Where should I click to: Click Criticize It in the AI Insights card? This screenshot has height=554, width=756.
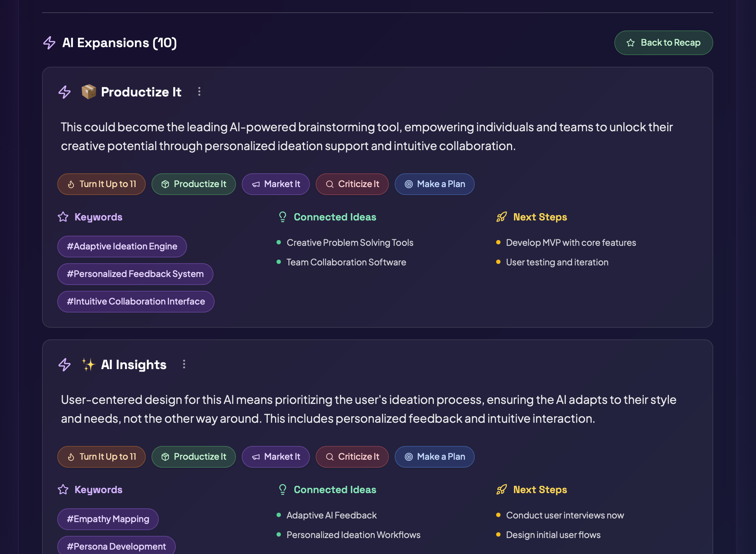pyautogui.click(x=352, y=457)
